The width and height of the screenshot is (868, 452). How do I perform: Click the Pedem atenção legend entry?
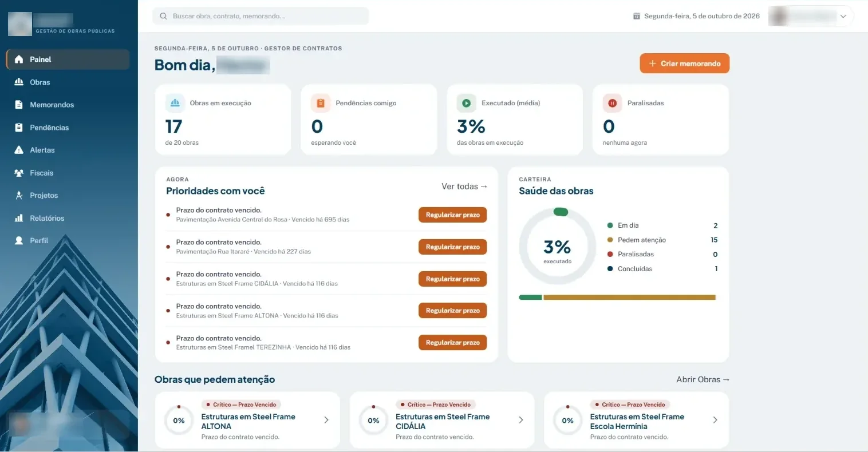(x=662, y=240)
